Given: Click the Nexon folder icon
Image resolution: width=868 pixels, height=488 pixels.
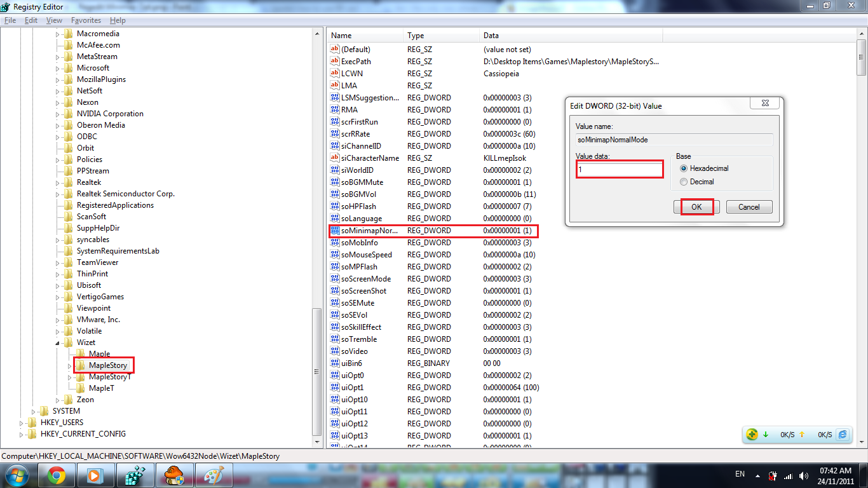Looking at the screenshot, I should pos(69,102).
